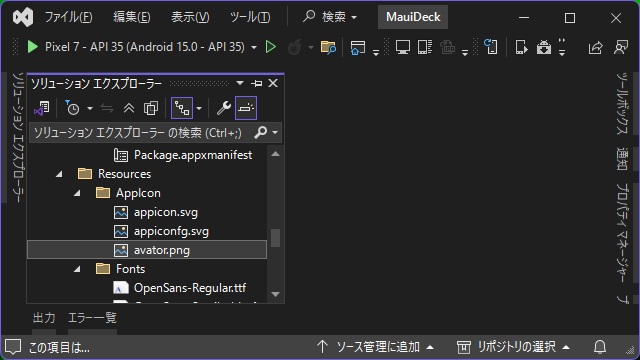This screenshot has width=640, height=360.
Task: Click the device refresh sync icon
Action: pos(491,47)
